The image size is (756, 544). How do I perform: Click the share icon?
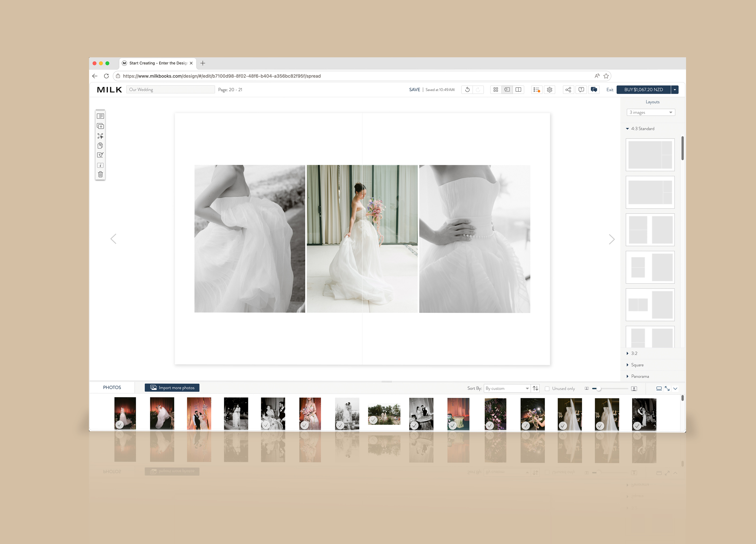click(x=568, y=90)
